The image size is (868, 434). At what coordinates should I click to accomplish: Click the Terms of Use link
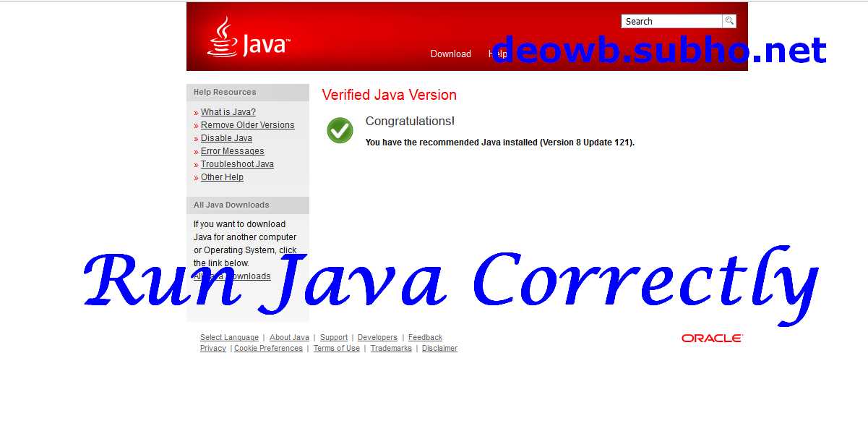(336, 349)
